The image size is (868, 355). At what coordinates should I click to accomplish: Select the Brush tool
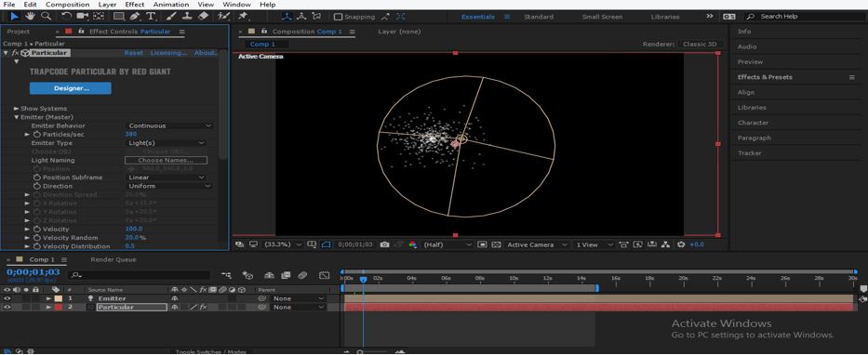tap(171, 17)
